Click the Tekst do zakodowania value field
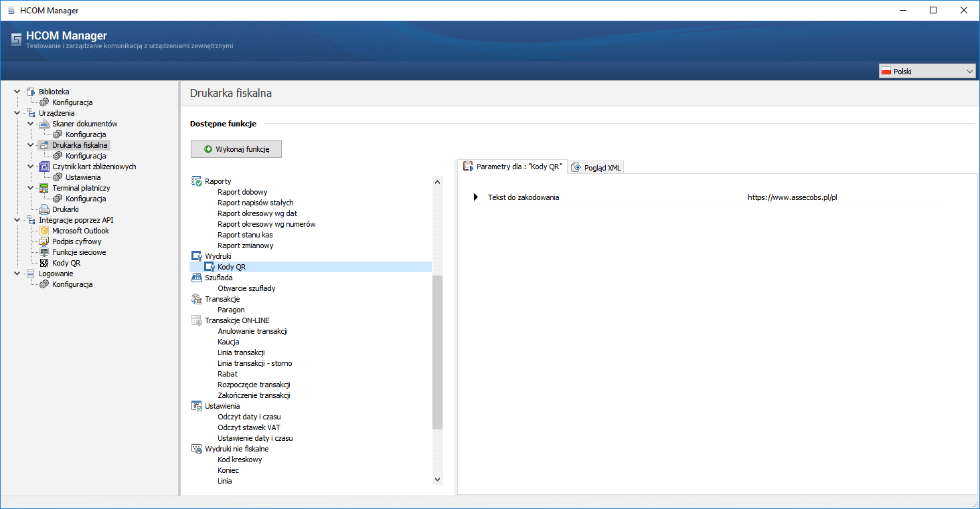The image size is (980, 509). point(847,197)
